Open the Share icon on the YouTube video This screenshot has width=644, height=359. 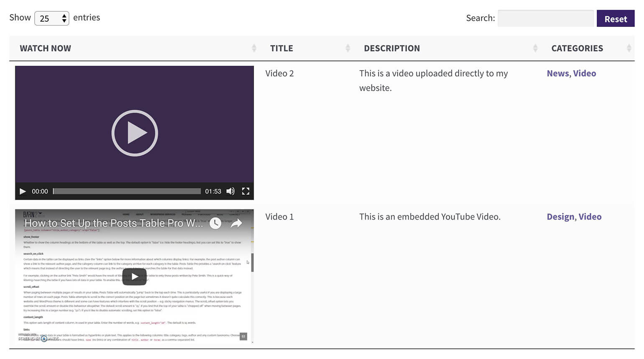[236, 223]
